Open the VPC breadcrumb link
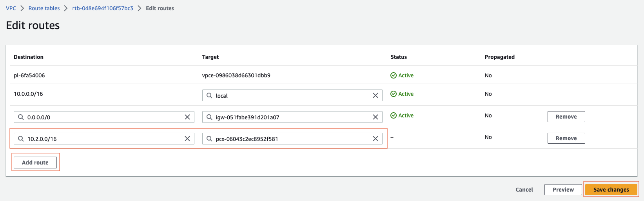The image size is (644, 201). pyautogui.click(x=11, y=8)
